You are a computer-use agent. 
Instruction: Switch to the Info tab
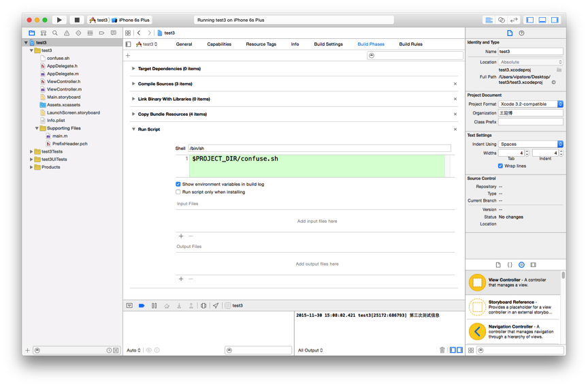(295, 44)
